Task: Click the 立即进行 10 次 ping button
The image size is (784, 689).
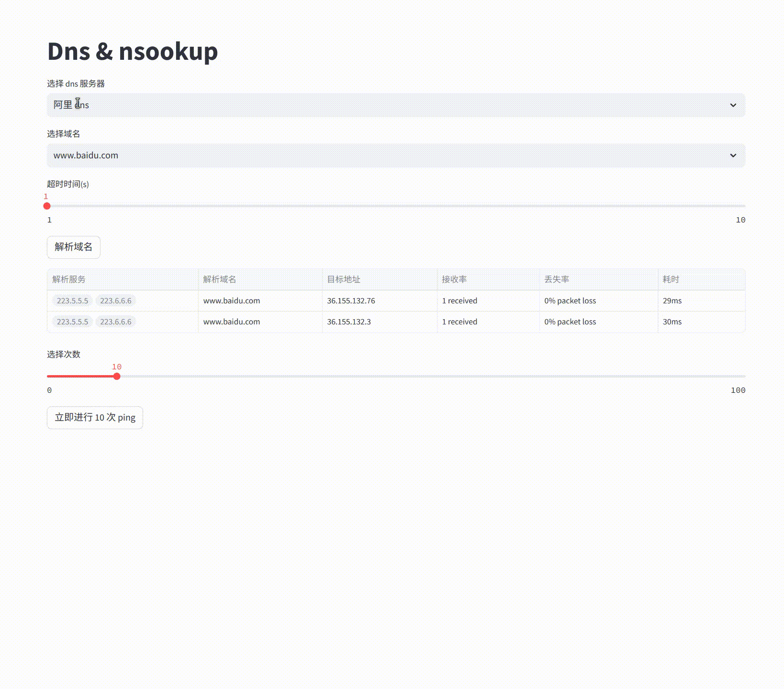Action: (x=95, y=418)
